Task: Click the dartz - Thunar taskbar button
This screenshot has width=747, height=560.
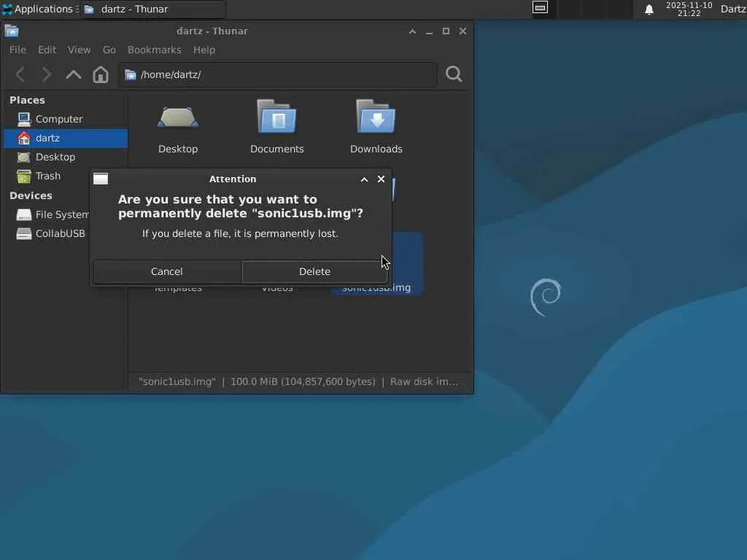Action: [x=152, y=9]
